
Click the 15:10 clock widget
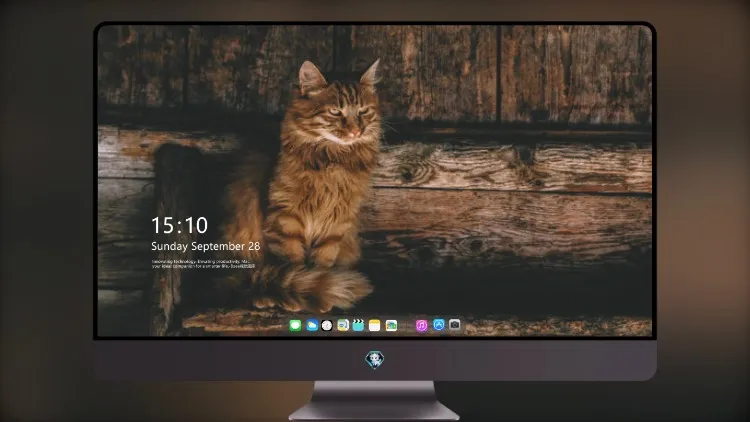pos(179,225)
